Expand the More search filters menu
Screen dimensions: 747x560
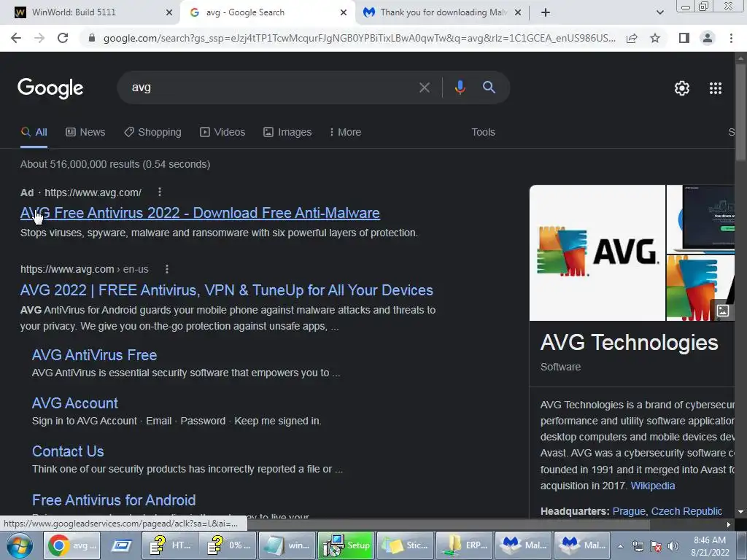pos(345,132)
